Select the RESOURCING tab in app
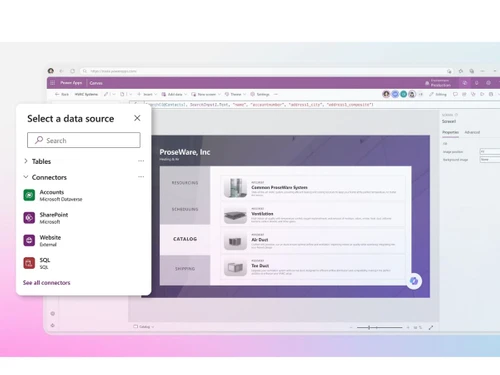 (x=185, y=183)
